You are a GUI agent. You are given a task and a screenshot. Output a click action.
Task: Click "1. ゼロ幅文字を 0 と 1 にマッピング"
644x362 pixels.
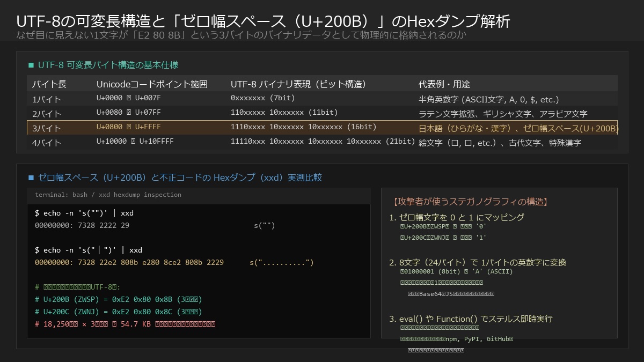click(457, 217)
